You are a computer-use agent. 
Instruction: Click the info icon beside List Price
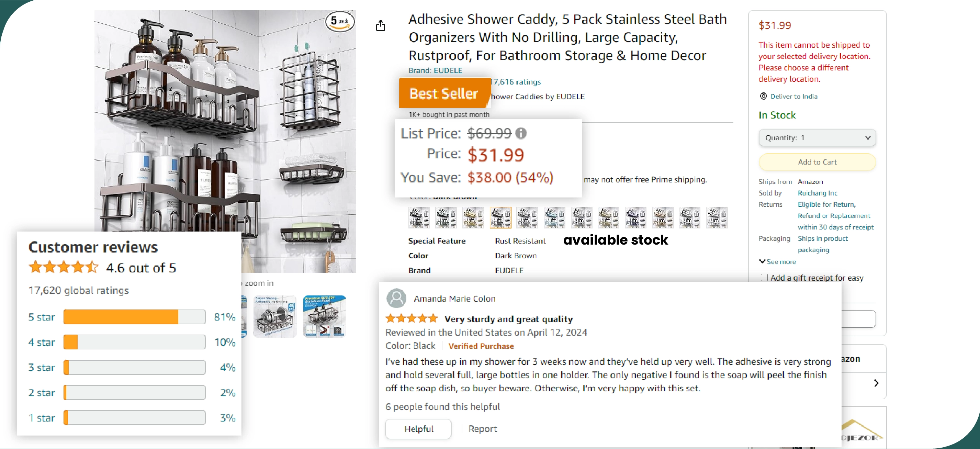tap(521, 134)
